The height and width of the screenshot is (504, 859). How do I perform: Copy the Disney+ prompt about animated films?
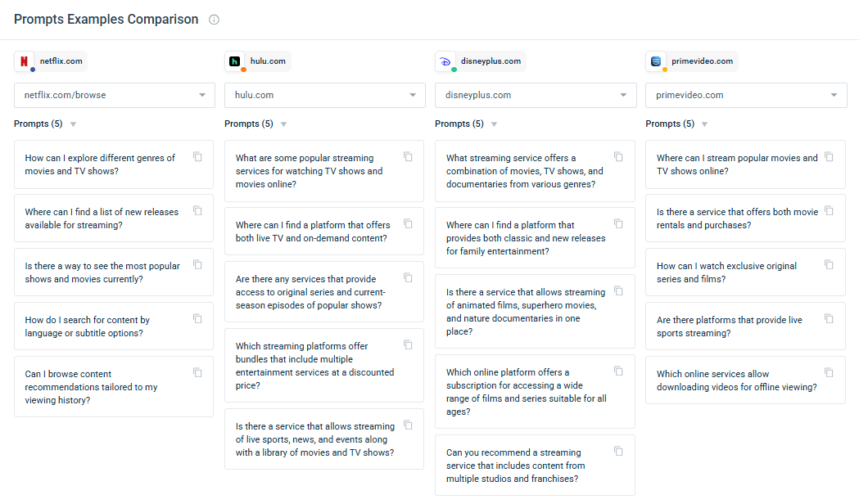point(618,290)
